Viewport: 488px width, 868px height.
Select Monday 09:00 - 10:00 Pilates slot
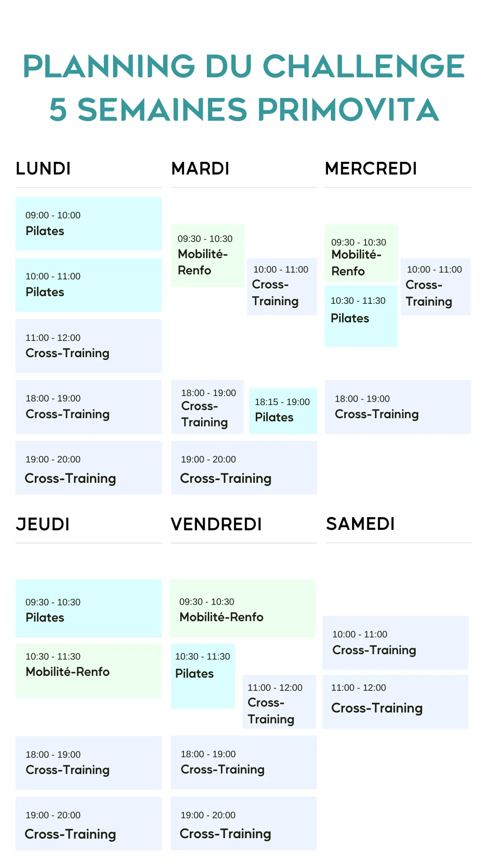pyautogui.click(x=89, y=223)
